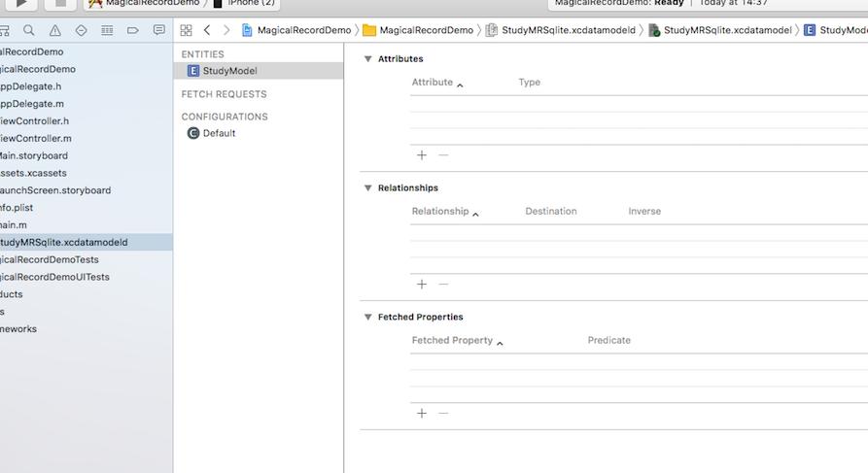
Task: Collapse the Relationships section
Action: tap(367, 188)
